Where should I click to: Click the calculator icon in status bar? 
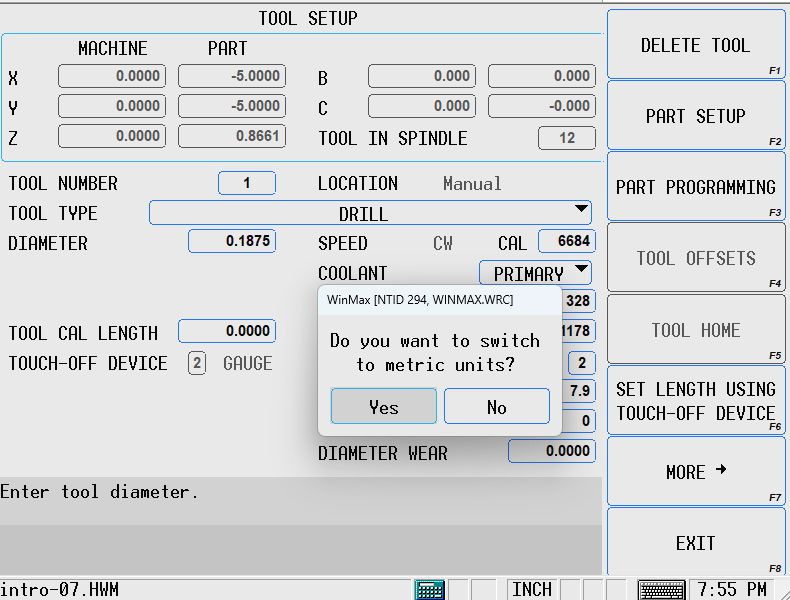click(x=430, y=589)
